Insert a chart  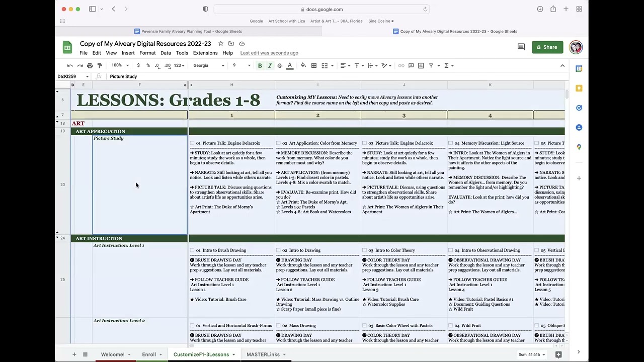[421, 65]
